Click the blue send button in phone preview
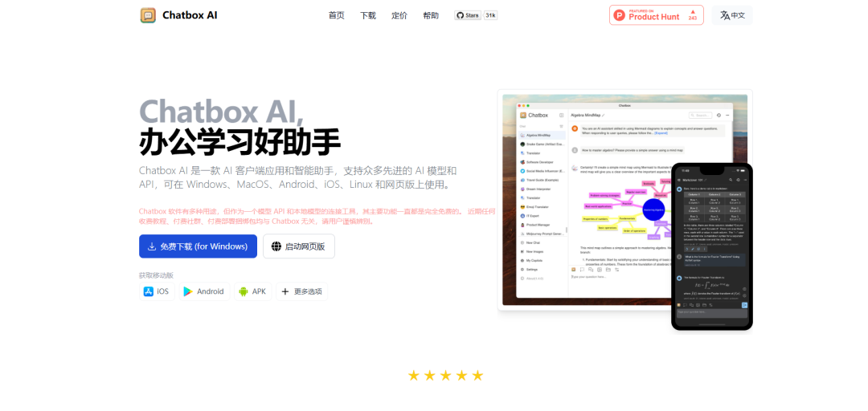868x411 pixels. click(x=744, y=305)
